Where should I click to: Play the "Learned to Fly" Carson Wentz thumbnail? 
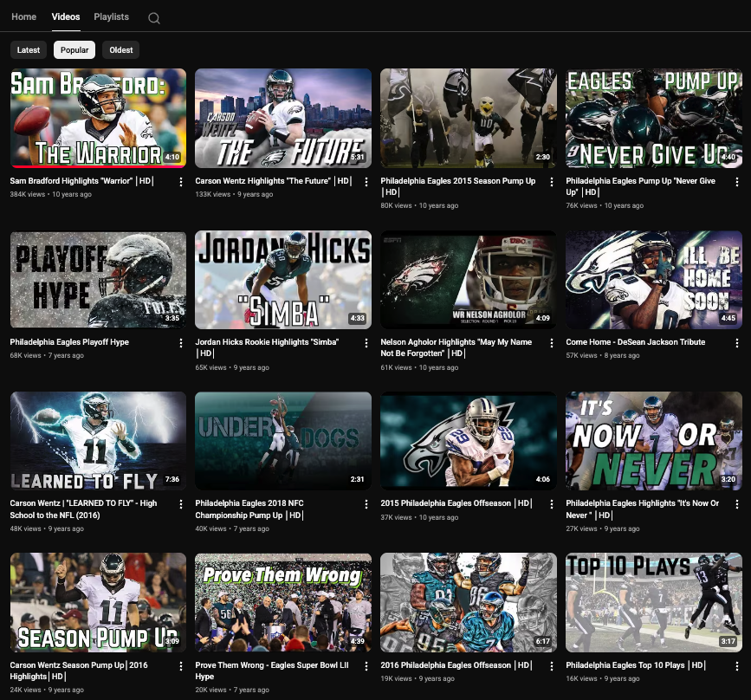[x=98, y=441]
